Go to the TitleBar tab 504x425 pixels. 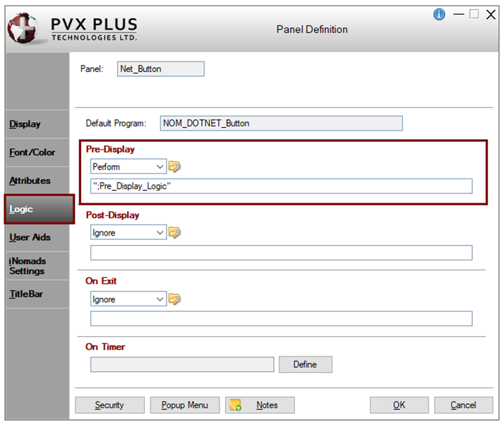click(x=26, y=294)
